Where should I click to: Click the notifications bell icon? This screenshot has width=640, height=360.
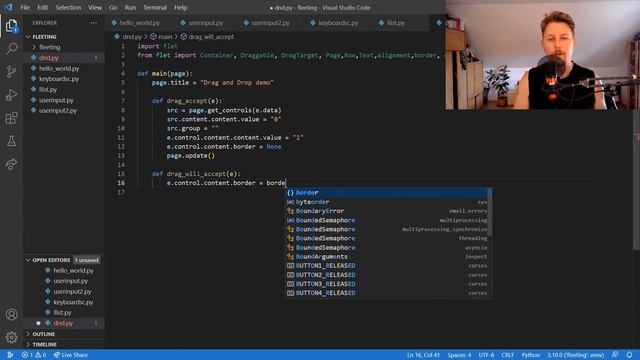629,355
